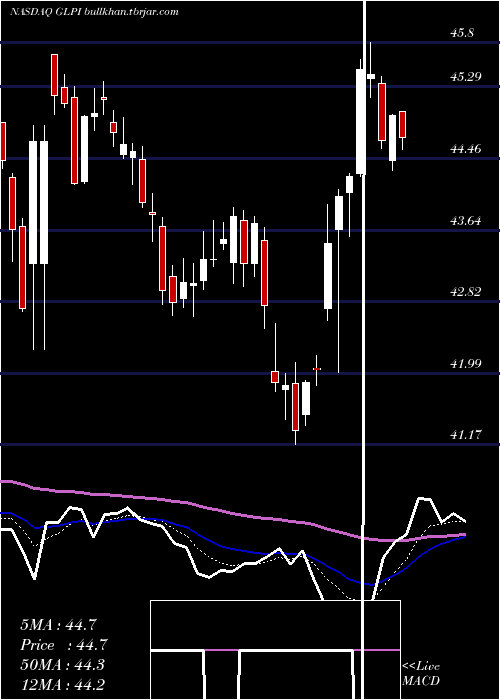
Task: Click the 45.8 price level label
Action: coord(462,33)
